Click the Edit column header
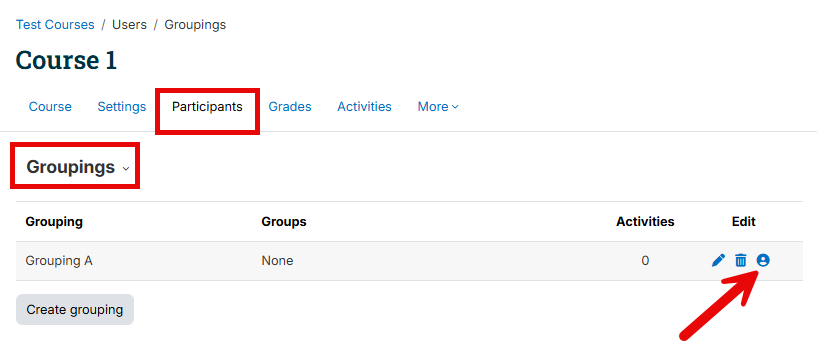This screenshot has width=817, height=364. click(744, 222)
